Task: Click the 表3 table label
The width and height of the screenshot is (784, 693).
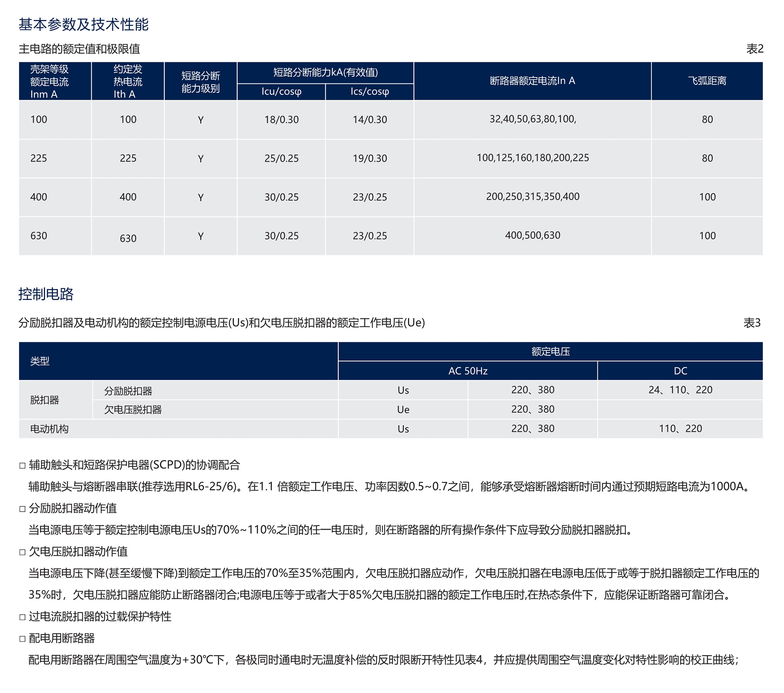Action: 752,323
